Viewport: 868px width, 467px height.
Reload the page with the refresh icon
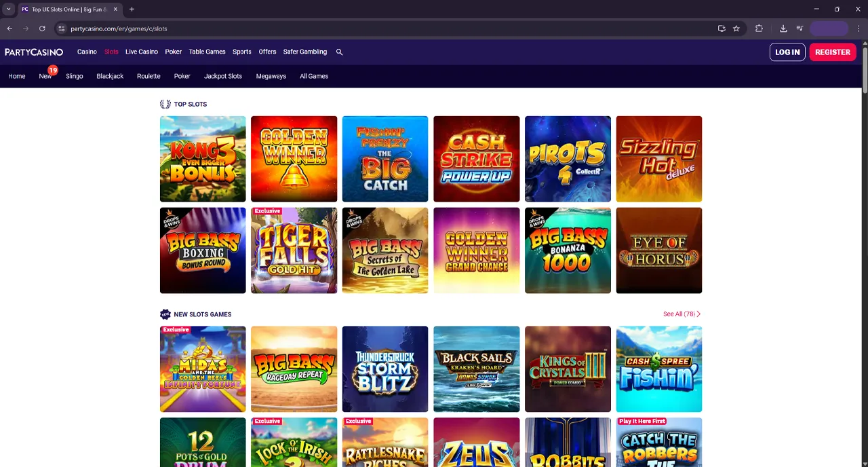click(x=42, y=29)
